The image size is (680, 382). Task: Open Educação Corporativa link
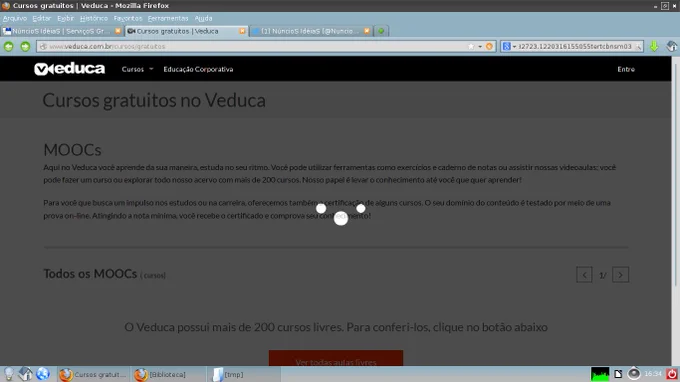[198, 69]
